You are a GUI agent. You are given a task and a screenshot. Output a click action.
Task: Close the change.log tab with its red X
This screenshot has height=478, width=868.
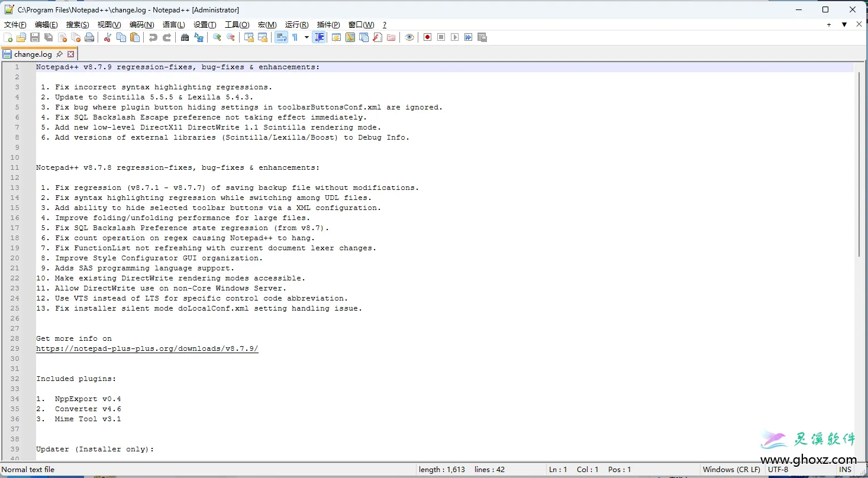pyautogui.click(x=71, y=54)
